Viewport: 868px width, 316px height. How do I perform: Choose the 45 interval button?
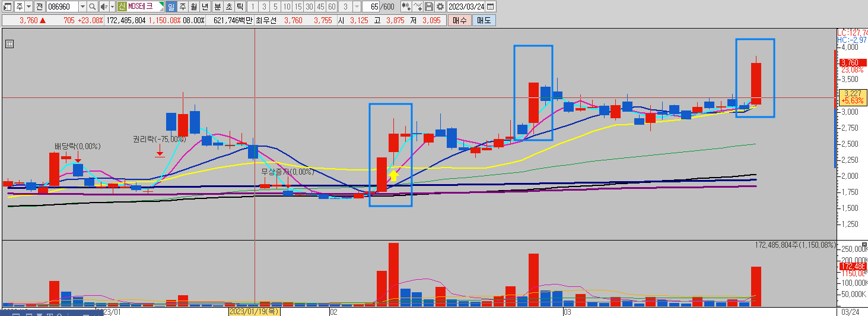point(320,7)
